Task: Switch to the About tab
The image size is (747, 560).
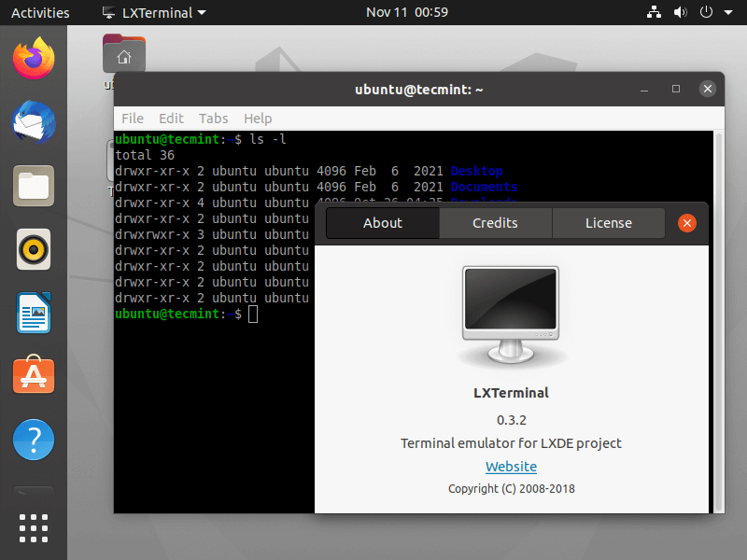Action: (x=383, y=223)
